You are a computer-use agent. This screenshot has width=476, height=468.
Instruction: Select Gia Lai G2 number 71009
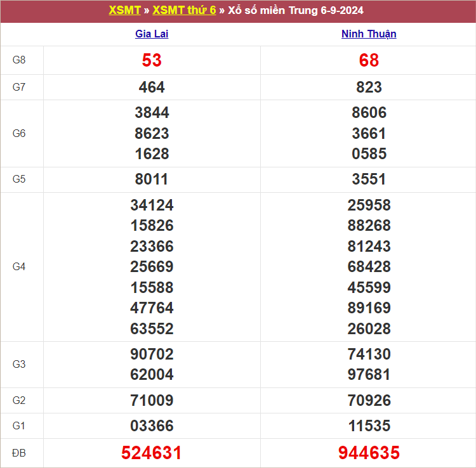(152, 400)
